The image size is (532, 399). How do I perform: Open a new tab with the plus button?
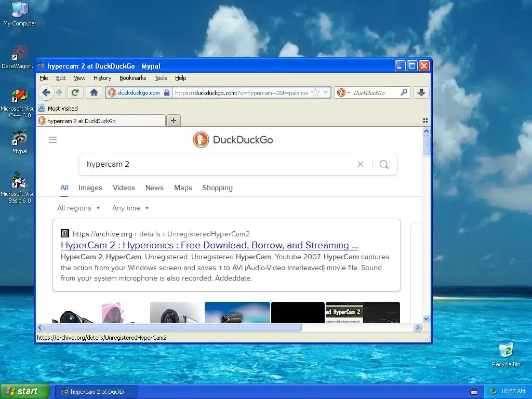click(x=174, y=121)
